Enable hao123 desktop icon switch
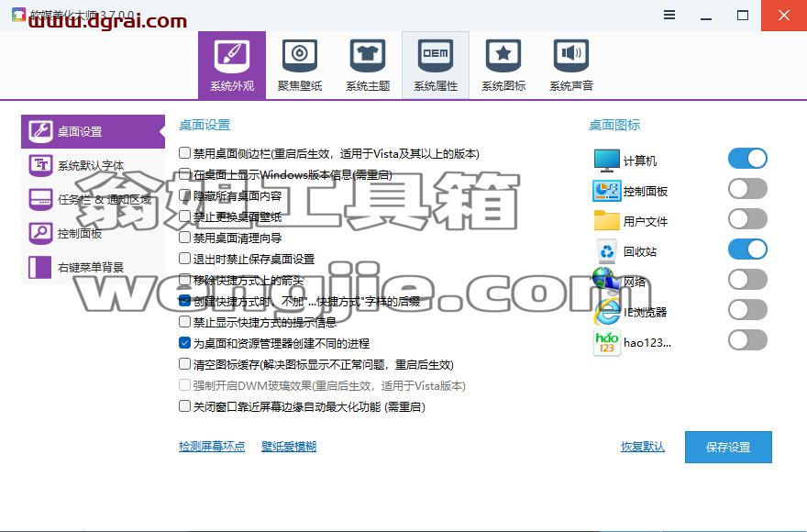807x532 pixels. (x=747, y=340)
